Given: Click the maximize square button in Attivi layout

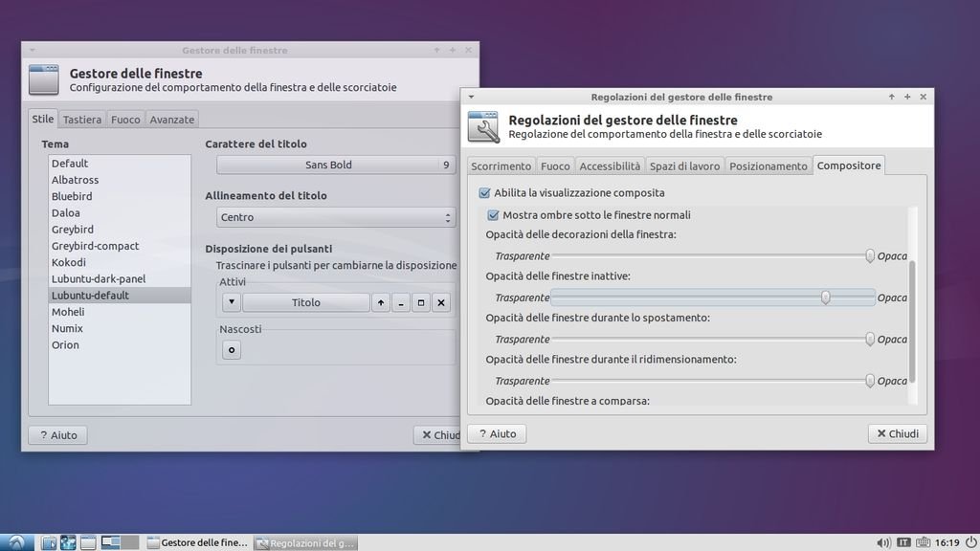Looking at the screenshot, I should point(421,303).
